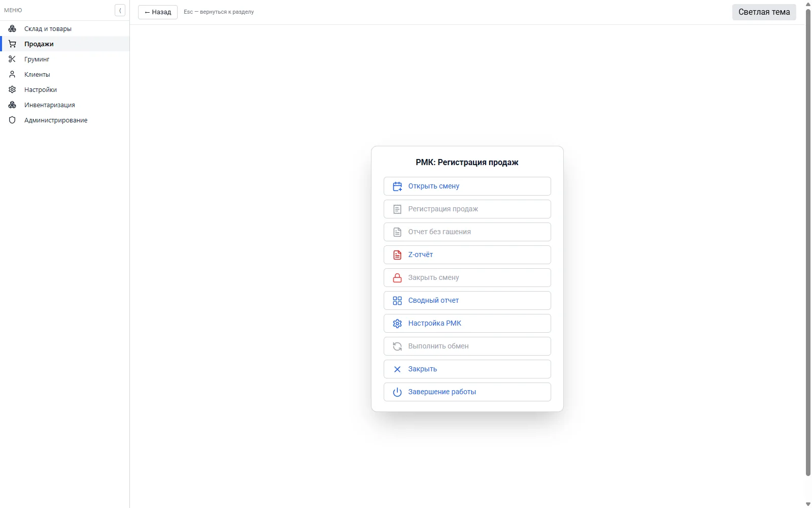Click the МЕНЮ header label
The height and width of the screenshot is (508, 812).
point(13,10)
